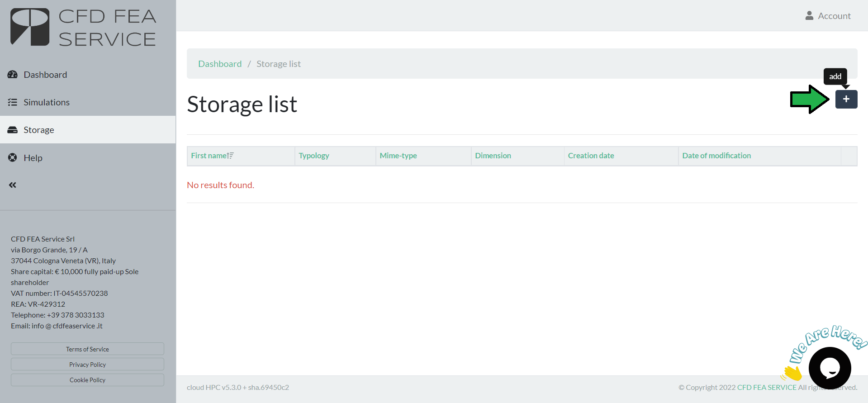This screenshot has height=403, width=868.
Task: Go to Dashboard via breadcrumb link
Action: pos(220,64)
